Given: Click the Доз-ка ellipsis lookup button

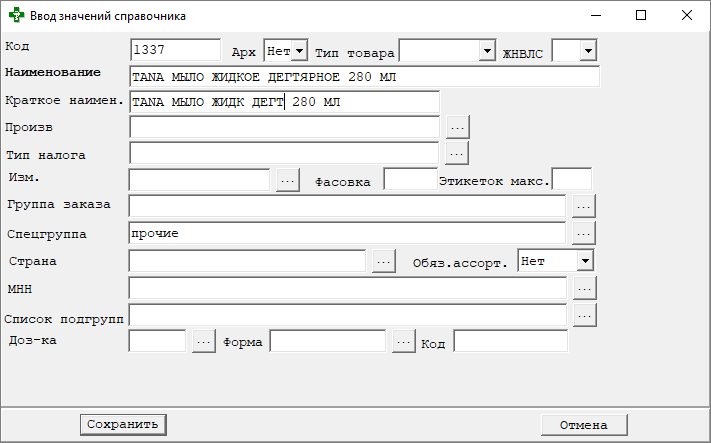Looking at the screenshot, I should click(x=203, y=342).
